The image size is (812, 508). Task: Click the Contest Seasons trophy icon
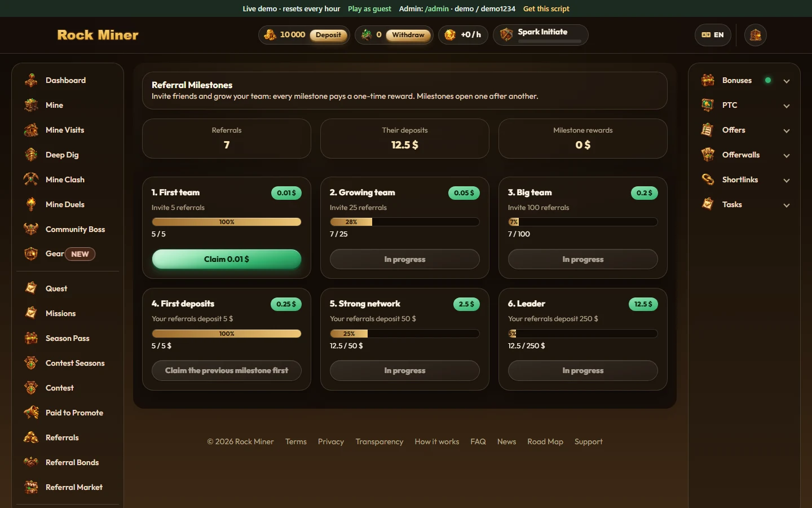click(31, 363)
